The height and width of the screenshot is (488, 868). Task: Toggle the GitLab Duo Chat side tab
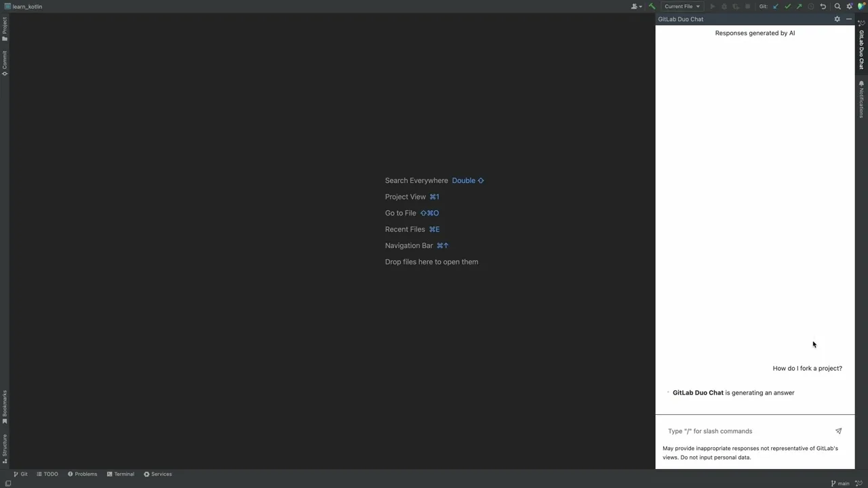tap(861, 45)
